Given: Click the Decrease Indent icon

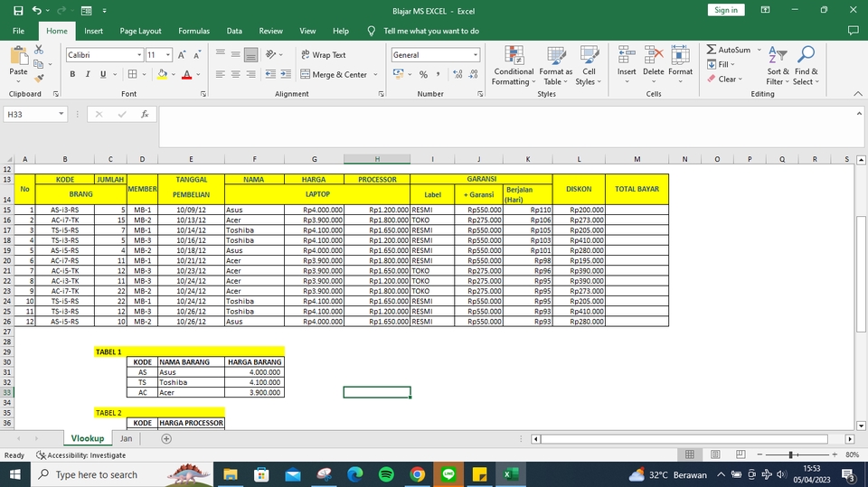Looking at the screenshot, I should pyautogui.click(x=270, y=74).
